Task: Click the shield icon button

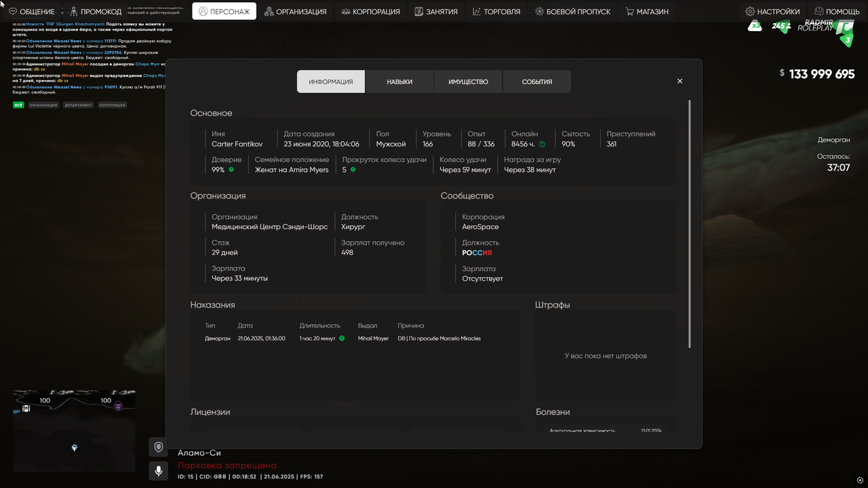Action: tap(159, 447)
